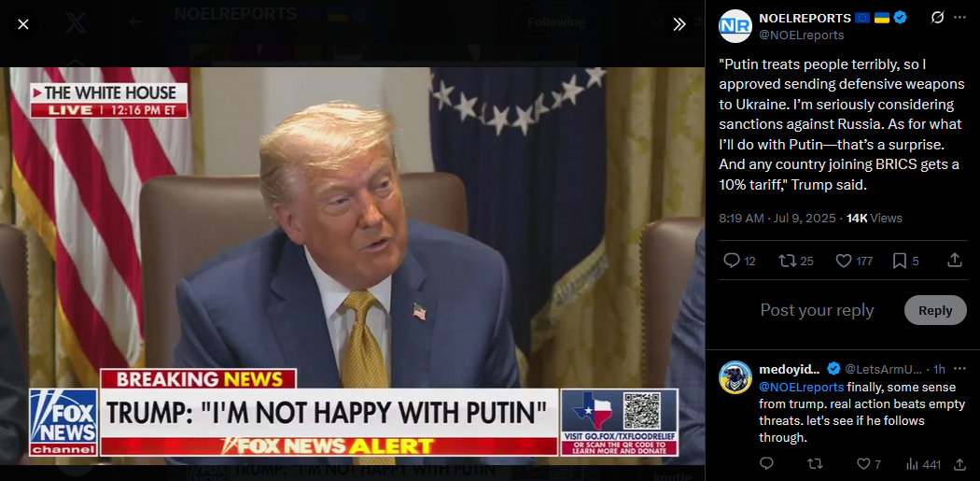The image size is (980, 481).
Task: Share medoyid's comment with the upload icon
Action: point(959,464)
